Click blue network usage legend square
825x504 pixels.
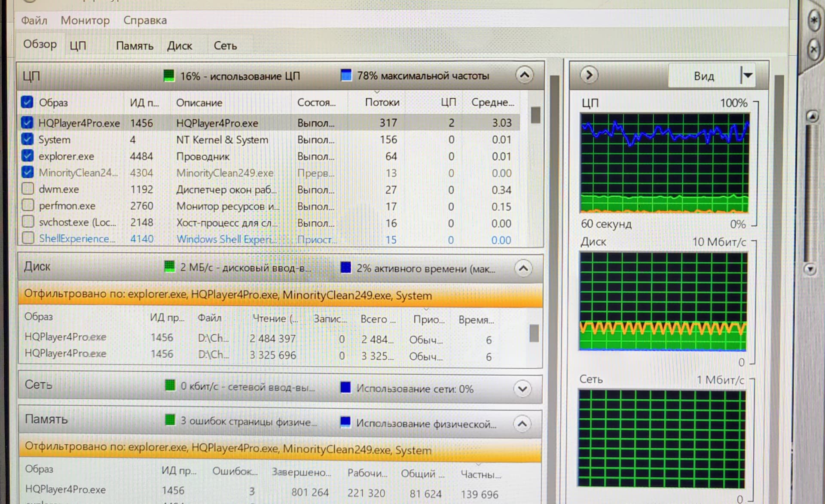[345, 388]
